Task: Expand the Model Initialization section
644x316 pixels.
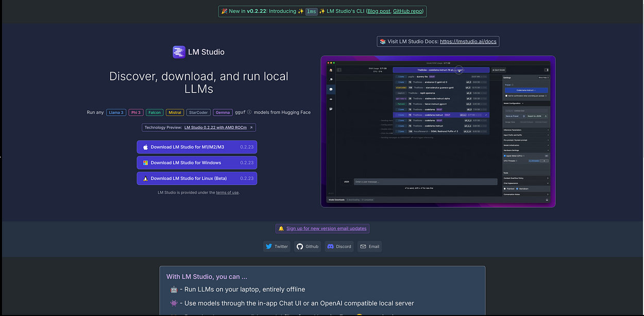Action: point(526,145)
